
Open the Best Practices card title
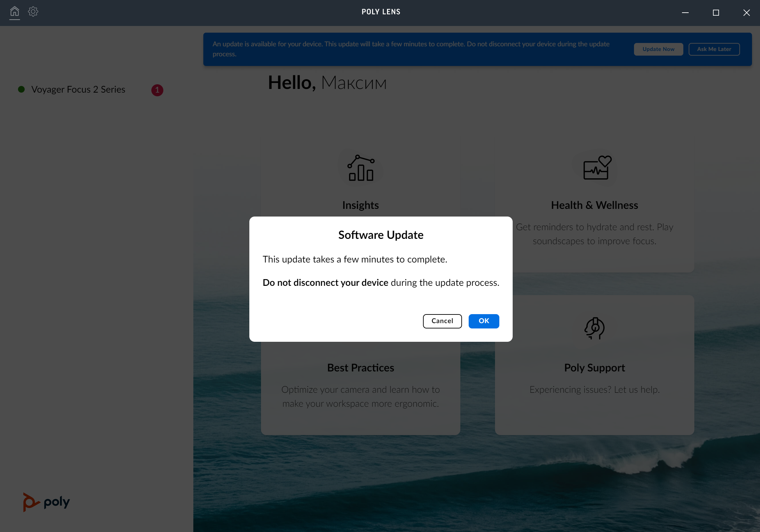tap(361, 368)
